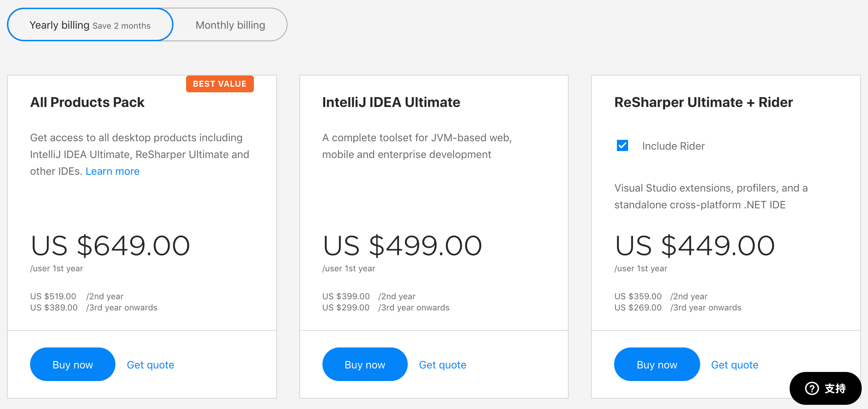Image resolution: width=868 pixels, height=409 pixels.
Task: Click the All Products Pack heading
Action: pyautogui.click(x=87, y=102)
